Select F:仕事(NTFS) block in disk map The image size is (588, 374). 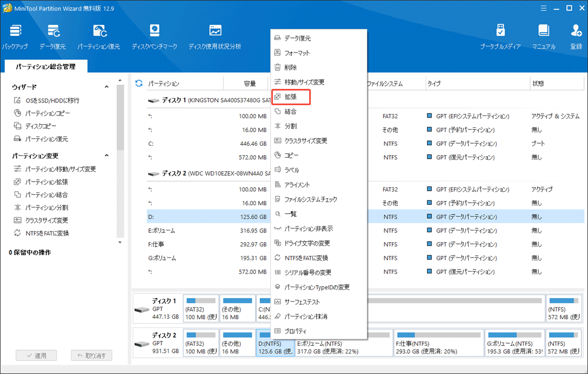tap(439, 343)
